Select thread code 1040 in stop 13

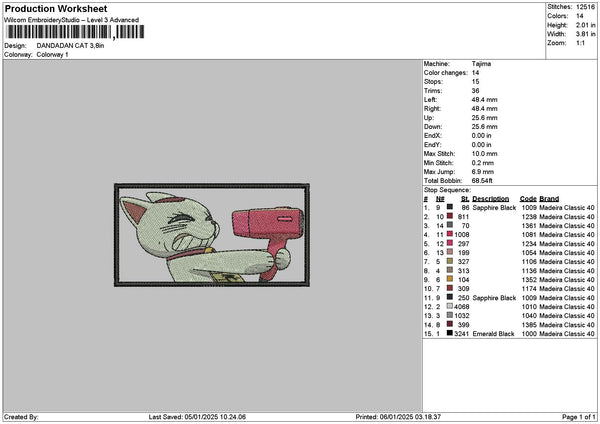529,316
